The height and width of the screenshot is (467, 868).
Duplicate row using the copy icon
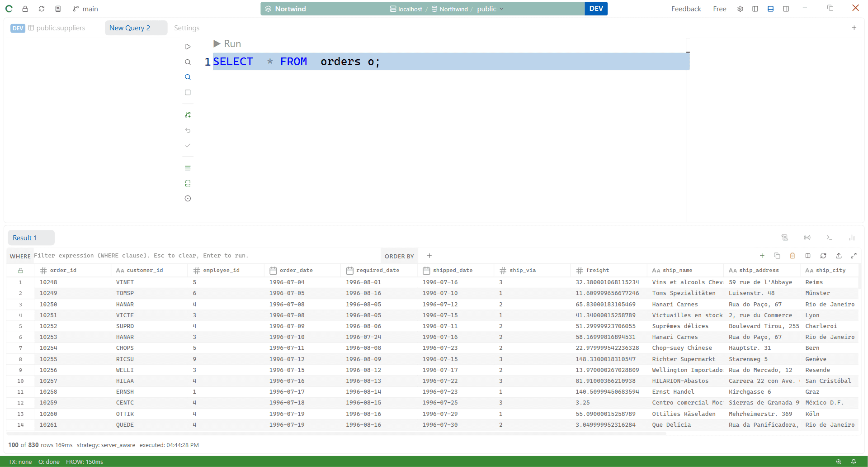(777, 256)
